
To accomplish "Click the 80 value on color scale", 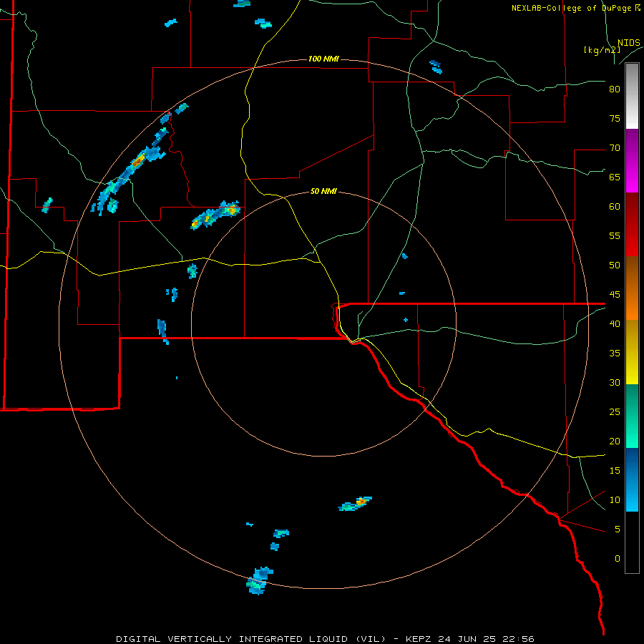I will point(615,89).
